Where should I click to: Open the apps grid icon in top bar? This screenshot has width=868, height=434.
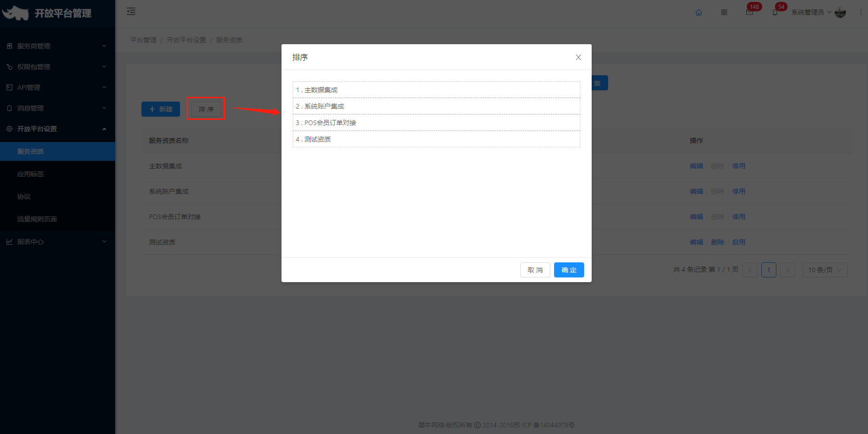(x=724, y=12)
